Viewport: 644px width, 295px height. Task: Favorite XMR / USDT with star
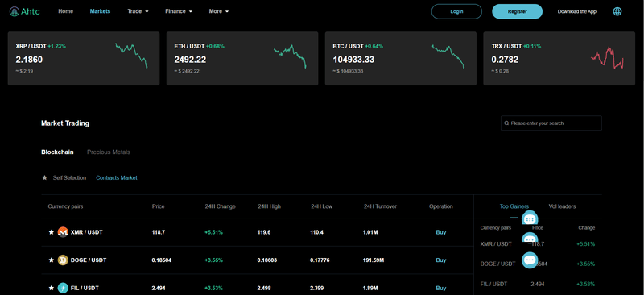52,232
